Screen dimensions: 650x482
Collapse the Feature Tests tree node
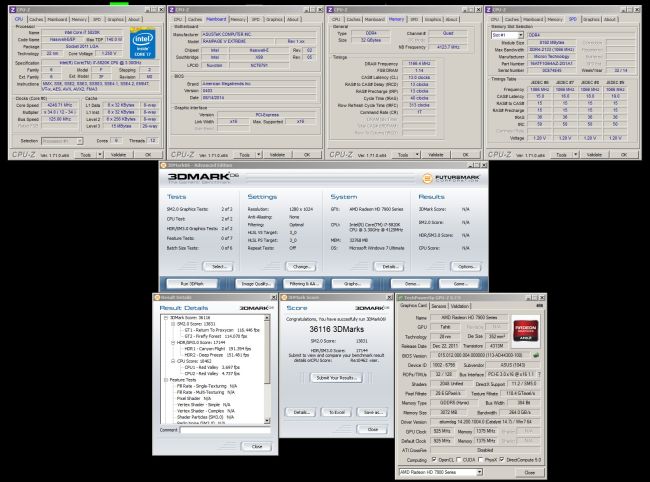point(166,380)
